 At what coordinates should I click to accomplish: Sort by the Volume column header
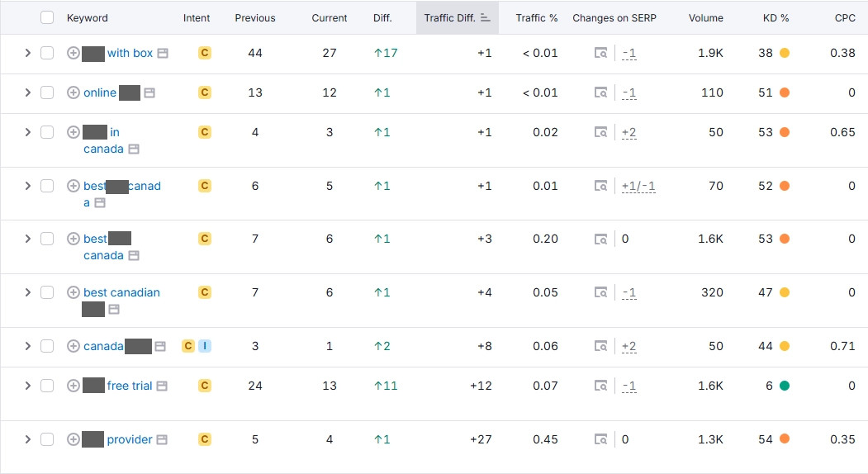point(706,17)
